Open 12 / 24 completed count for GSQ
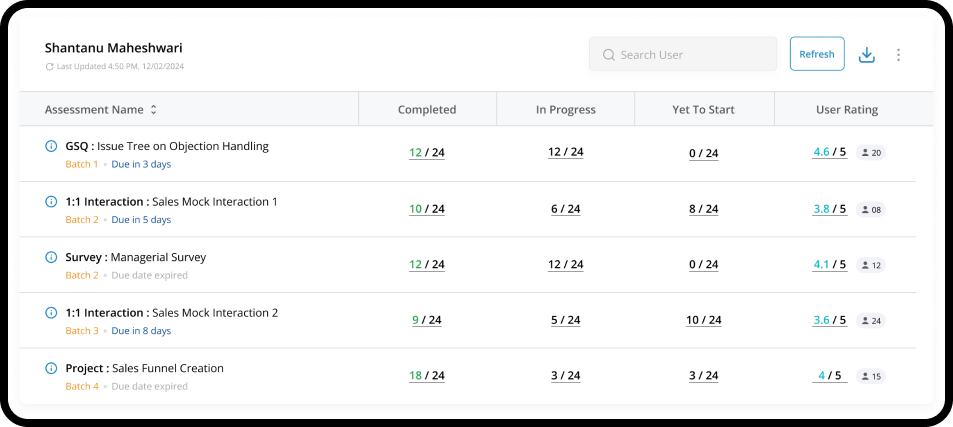This screenshot has width=953, height=427. tap(427, 152)
